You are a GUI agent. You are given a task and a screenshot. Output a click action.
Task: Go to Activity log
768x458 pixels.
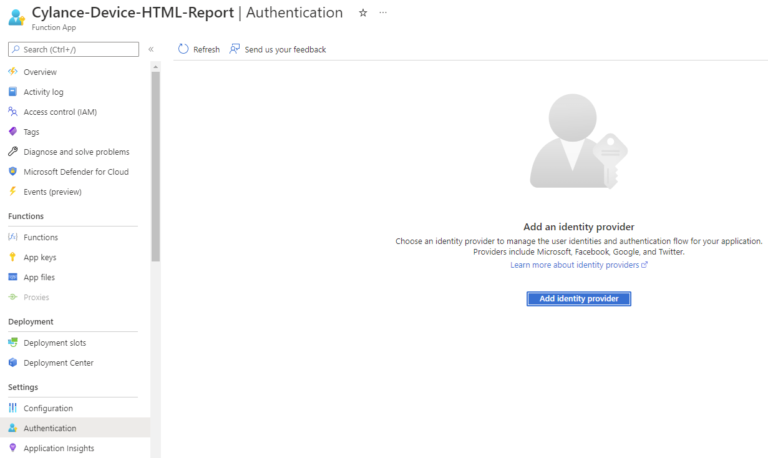(43, 92)
